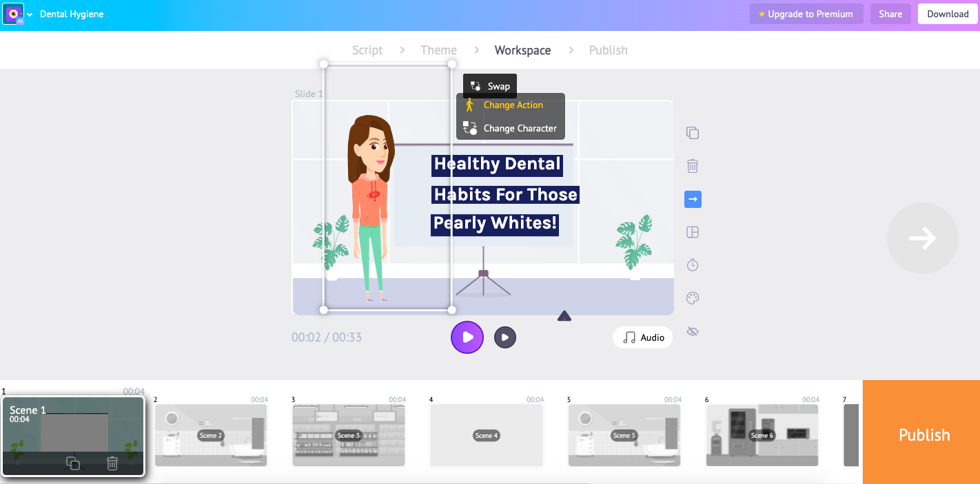Open the next-scene arrow on the right
The image size is (980, 484).
coord(922,238)
